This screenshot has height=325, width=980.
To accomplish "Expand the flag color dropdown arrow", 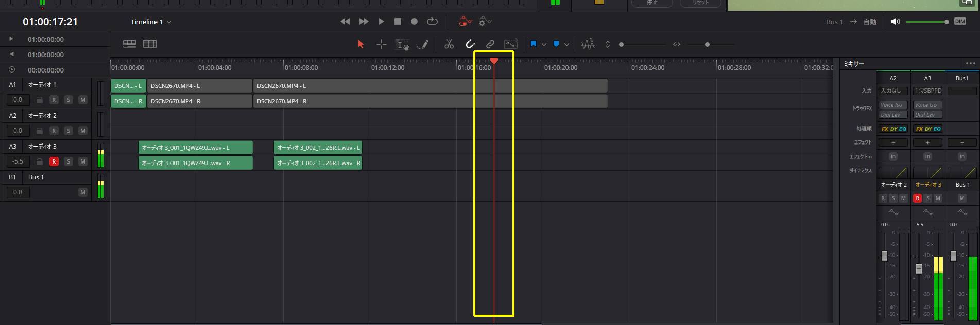I will [x=544, y=45].
